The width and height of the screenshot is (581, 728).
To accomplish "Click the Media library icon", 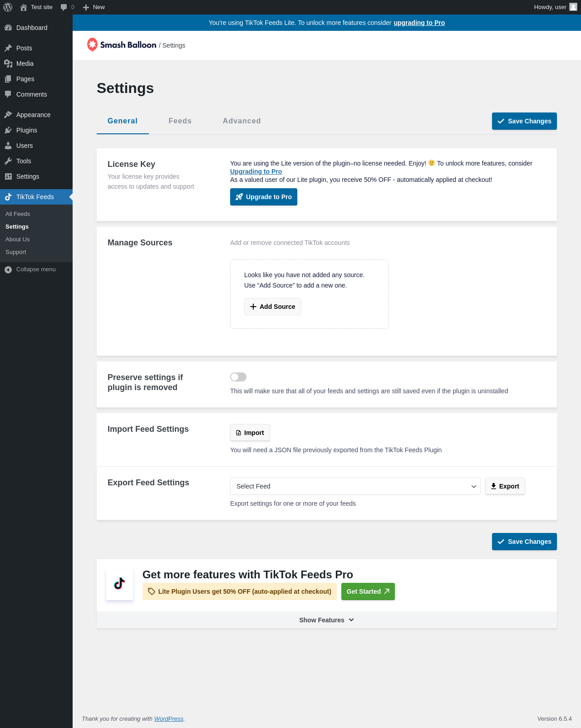I will point(8,64).
